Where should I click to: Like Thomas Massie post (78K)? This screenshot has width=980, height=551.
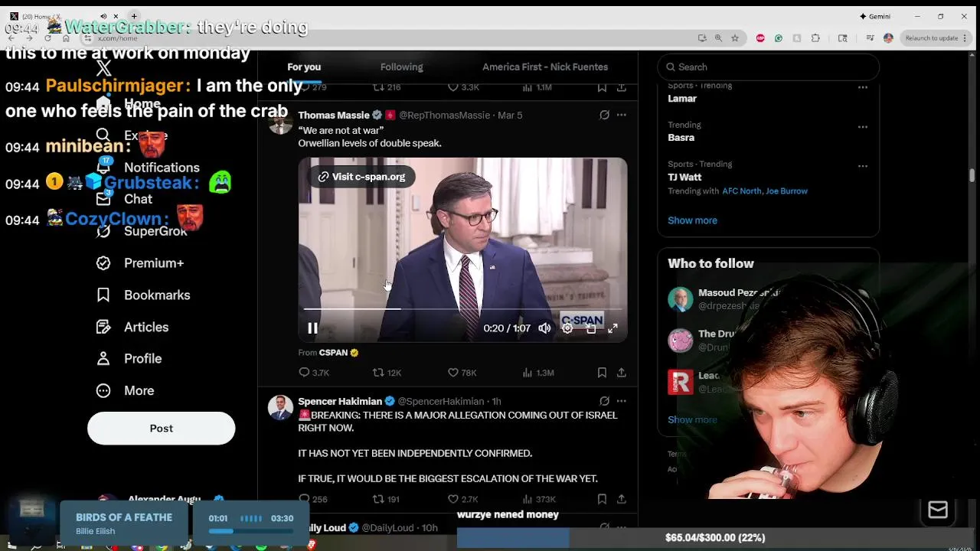point(462,373)
